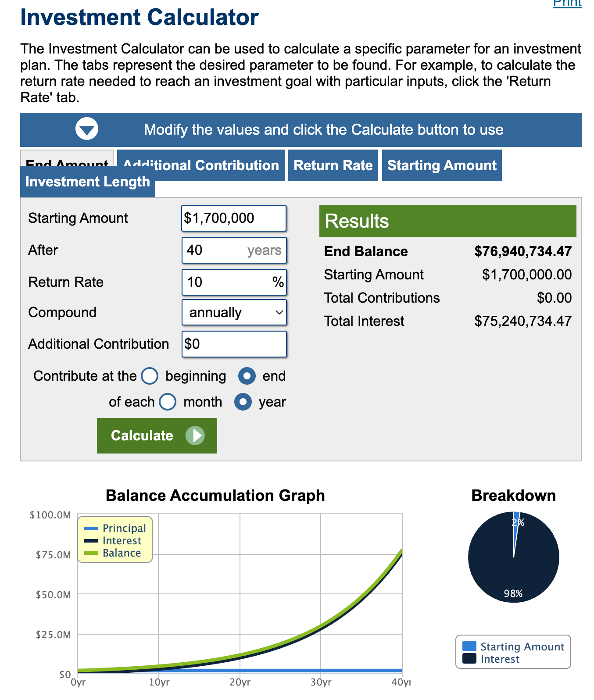This screenshot has height=700, width=594.
Task: Select the 'end' contribution radio button
Action: point(247,376)
